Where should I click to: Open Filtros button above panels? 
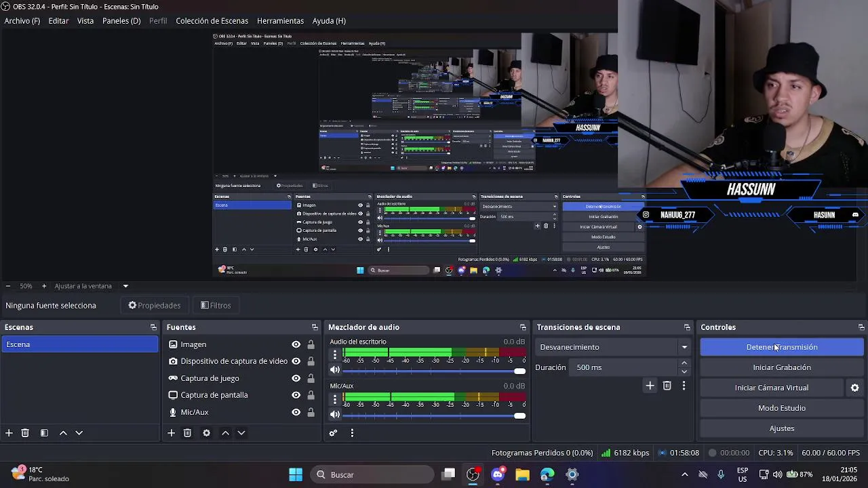point(216,306)
